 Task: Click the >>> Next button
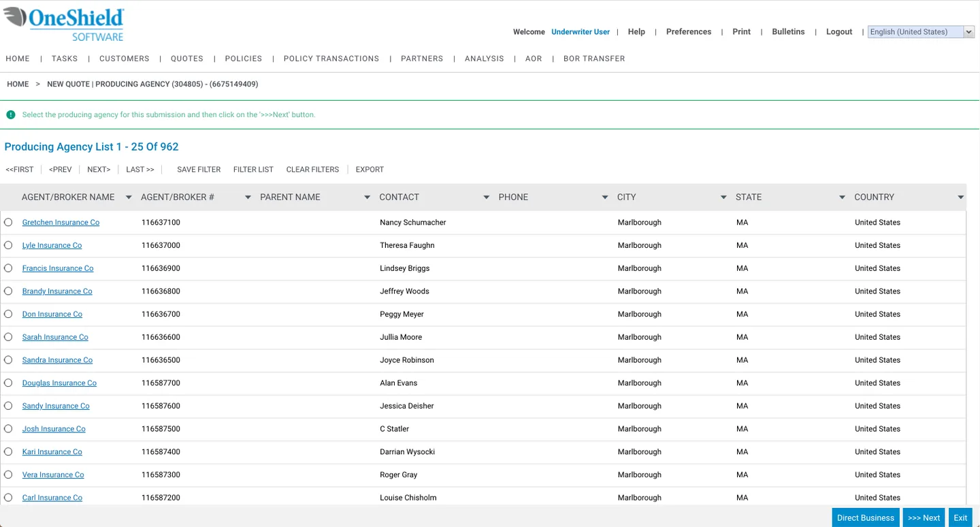[x=923, y=517]
